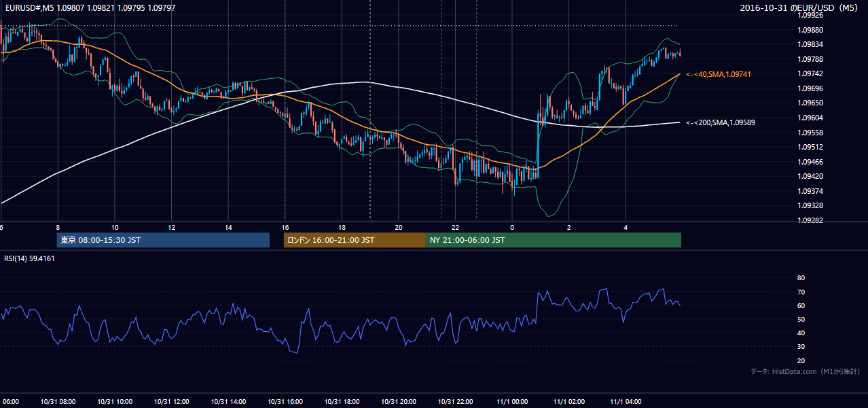
Task: Click the 11/1 02:00 time label
Action: pos(568,402)
